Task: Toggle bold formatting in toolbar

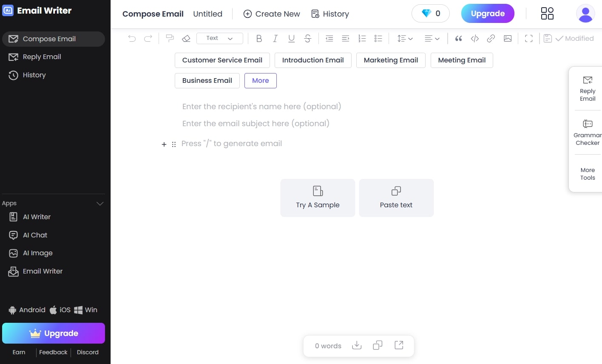Action: point(259,39)
